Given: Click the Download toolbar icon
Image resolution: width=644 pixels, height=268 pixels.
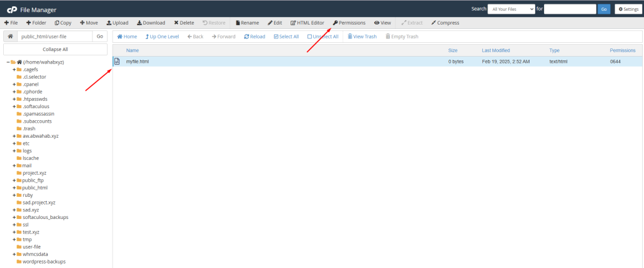Looking at the screenshot, I should (140, 23).
